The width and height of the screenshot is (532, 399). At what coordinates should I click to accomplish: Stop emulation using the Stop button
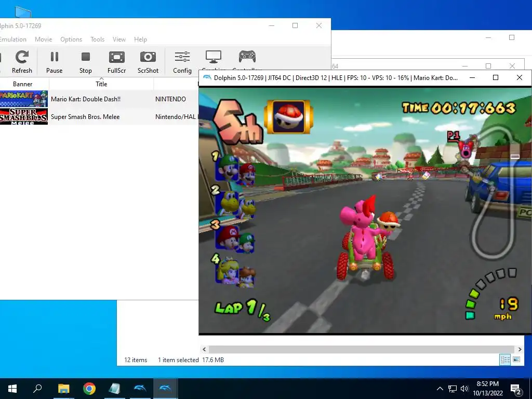pos(86,62)
